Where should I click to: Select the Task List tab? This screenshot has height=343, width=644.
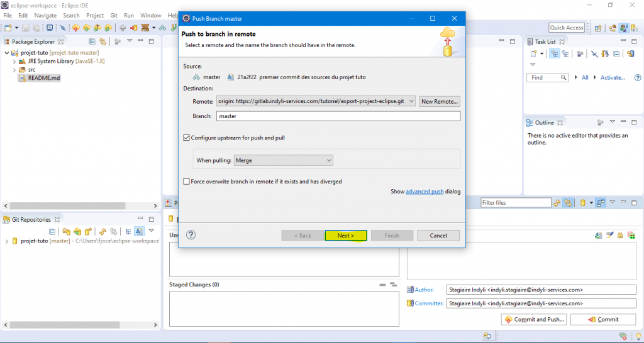pos(545,42)
